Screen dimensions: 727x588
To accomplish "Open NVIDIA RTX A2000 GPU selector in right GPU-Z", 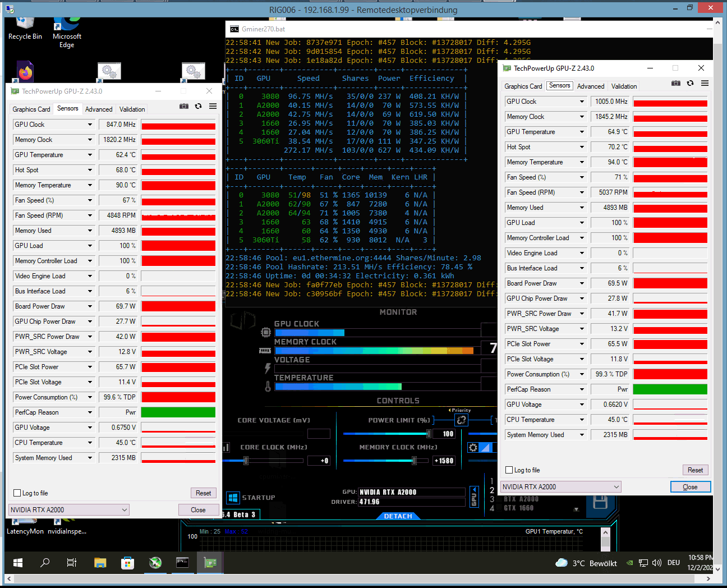I will point(561,487).
